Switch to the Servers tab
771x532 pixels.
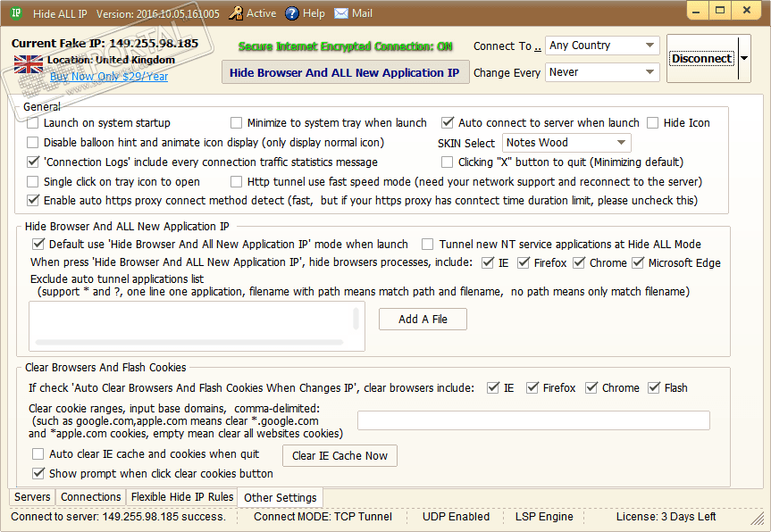32,496
